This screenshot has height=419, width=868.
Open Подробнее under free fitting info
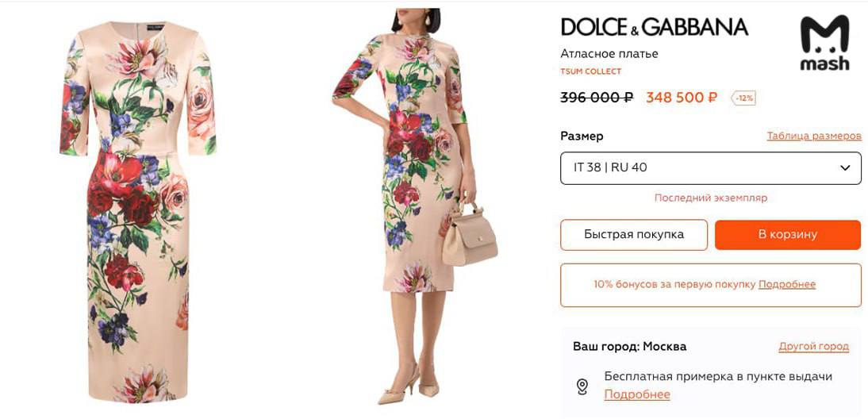coord(637,394)
